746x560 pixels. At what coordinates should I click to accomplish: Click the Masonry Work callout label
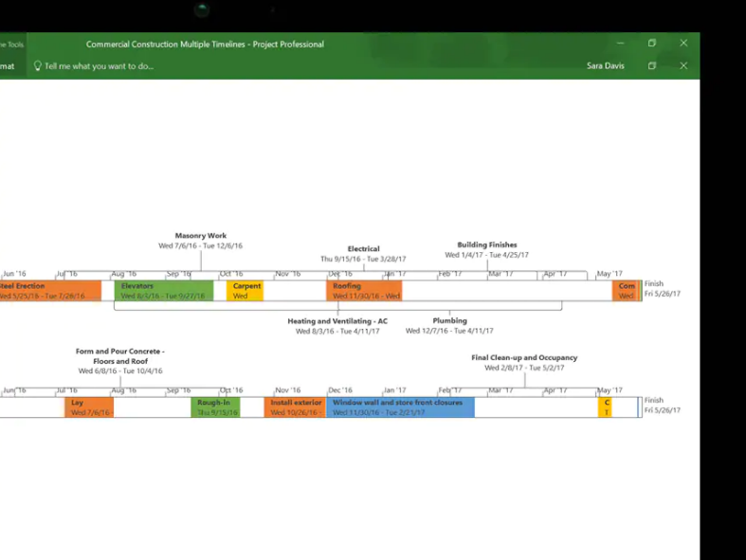pos(201,236)
